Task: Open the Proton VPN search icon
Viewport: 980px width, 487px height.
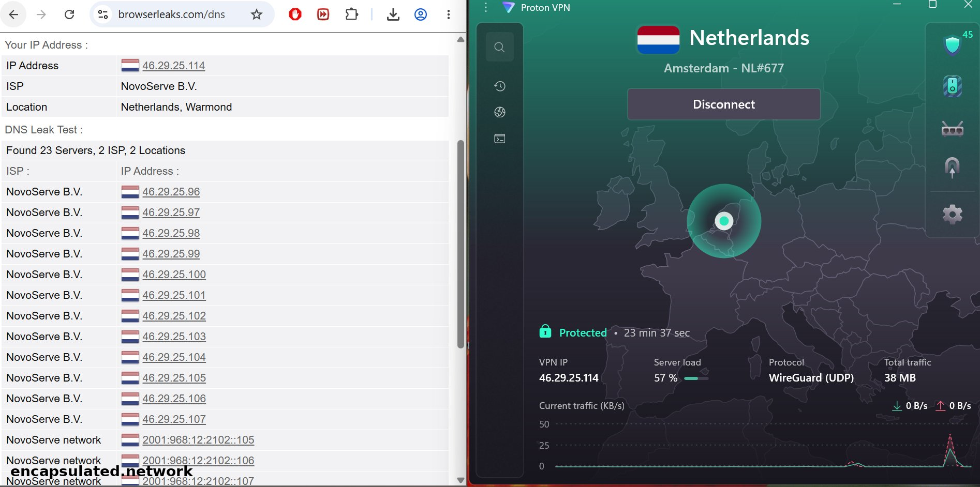Action: click(500, 47)
